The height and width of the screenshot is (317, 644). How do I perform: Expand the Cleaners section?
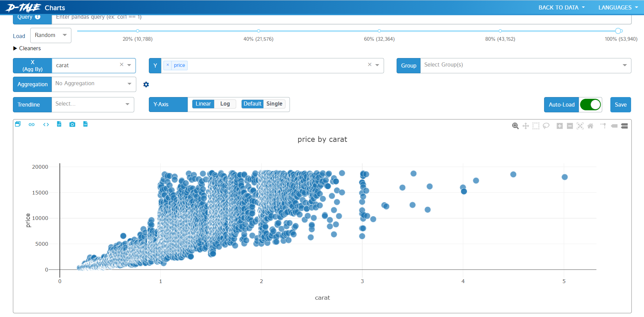(x=27, y=49)
